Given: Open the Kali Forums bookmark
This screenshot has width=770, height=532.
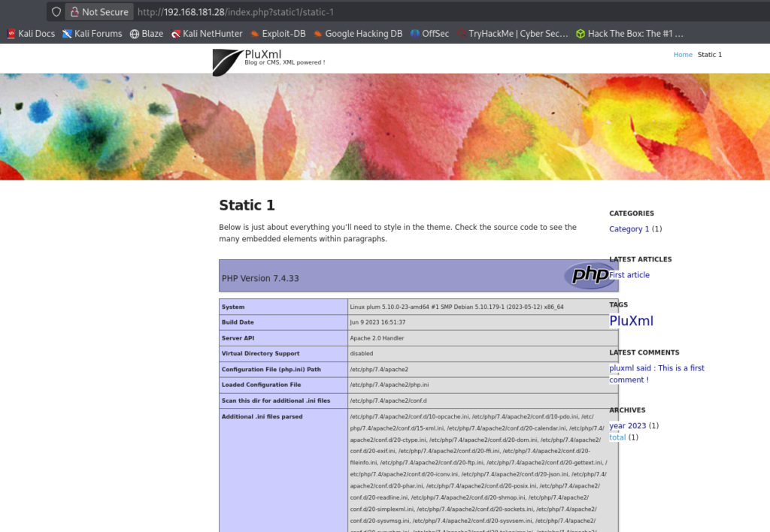Looking at the screenshot, I should pyautogui.click(x=92, y=34).
